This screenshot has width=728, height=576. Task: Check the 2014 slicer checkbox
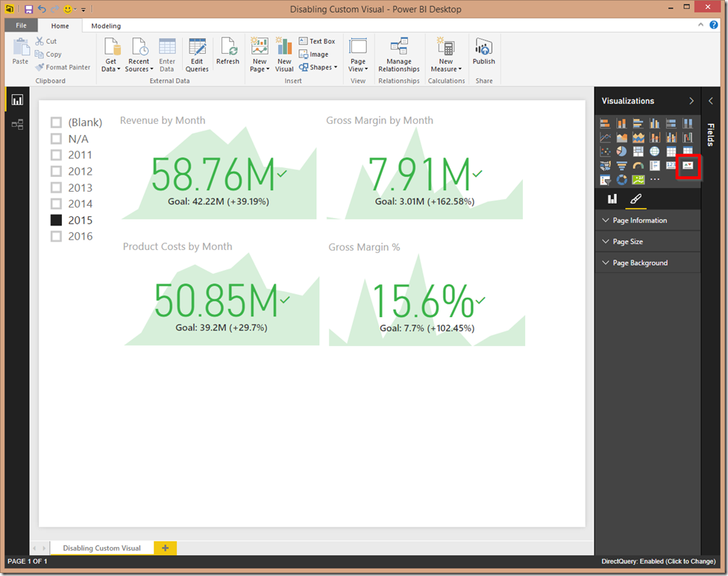pos(56,204)
